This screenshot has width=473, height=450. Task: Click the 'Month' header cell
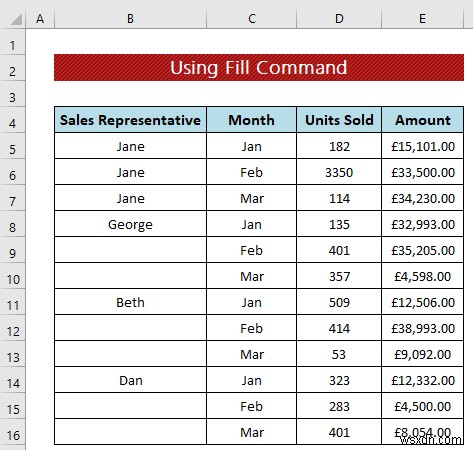252,120
